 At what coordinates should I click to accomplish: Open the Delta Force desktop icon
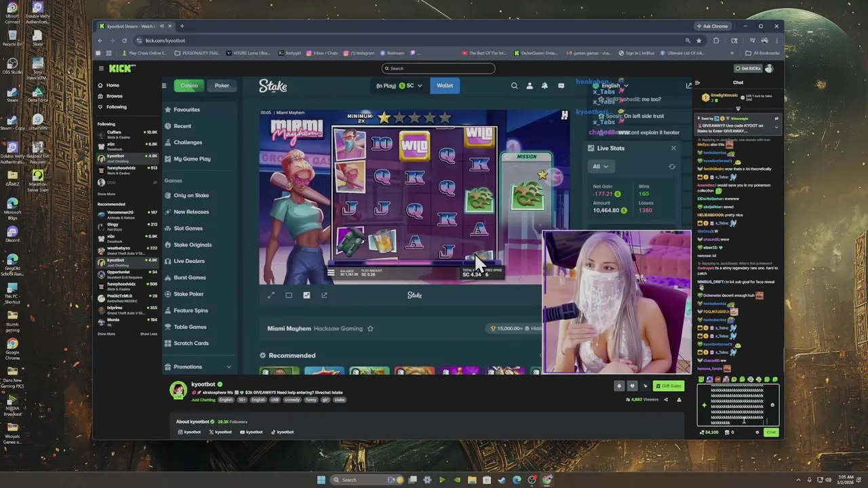point(38,94)
